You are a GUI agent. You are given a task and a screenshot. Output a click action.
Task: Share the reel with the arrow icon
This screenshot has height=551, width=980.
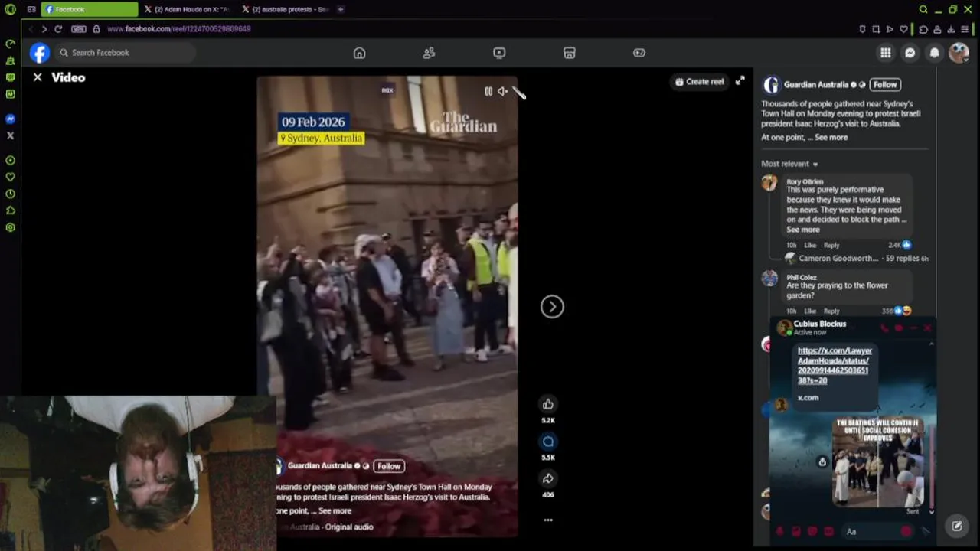click(x=548, y=479)
